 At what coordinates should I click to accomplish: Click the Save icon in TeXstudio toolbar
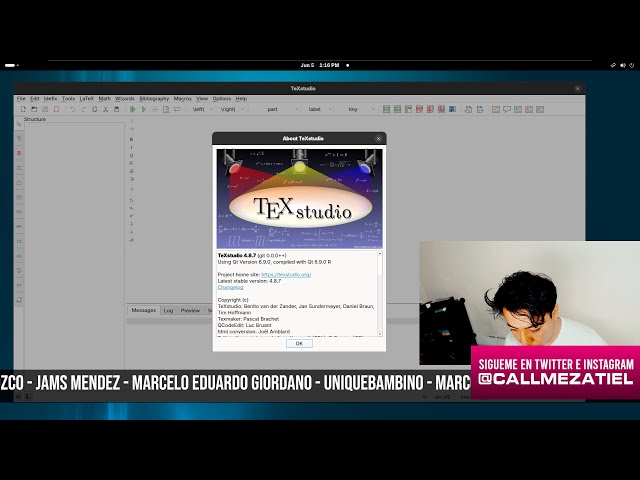tap(45, 109)
